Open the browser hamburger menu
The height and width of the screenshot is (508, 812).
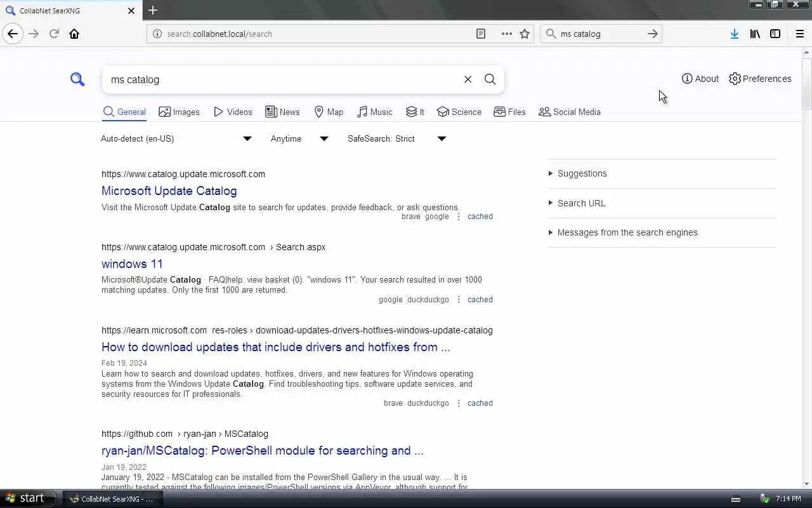(799, 34)
